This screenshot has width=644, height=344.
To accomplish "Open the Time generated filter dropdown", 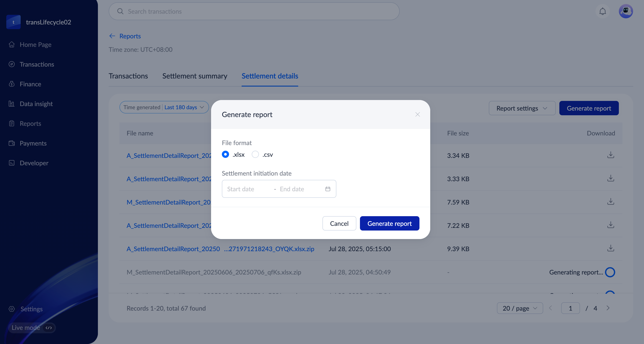I will point(164,107).
